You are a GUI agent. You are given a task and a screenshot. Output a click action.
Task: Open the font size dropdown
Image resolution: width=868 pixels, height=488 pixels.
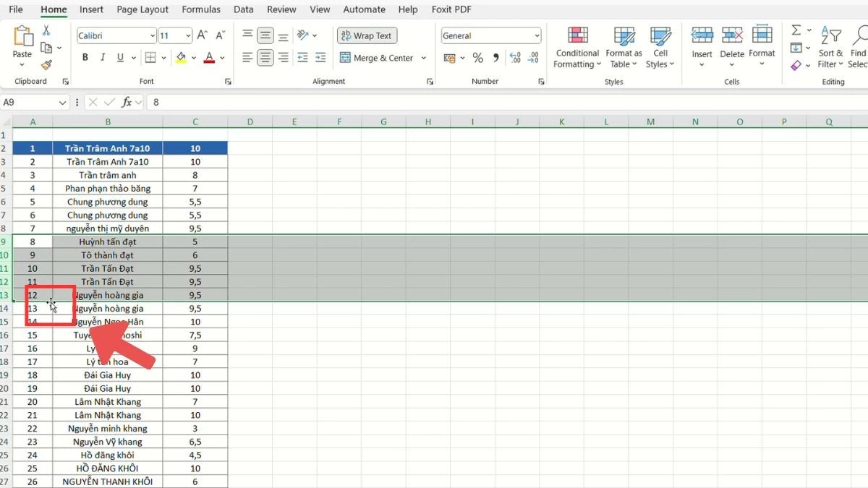click(190, 35)
